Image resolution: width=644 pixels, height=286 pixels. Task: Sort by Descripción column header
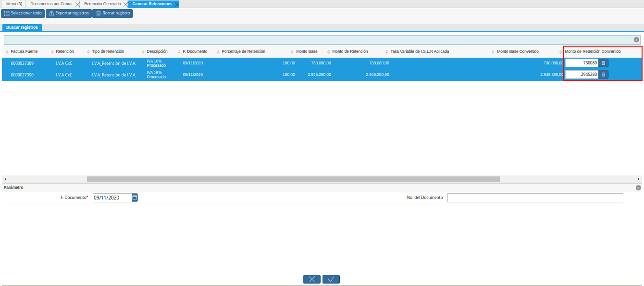pyautogui.click(x=157, y=51)
